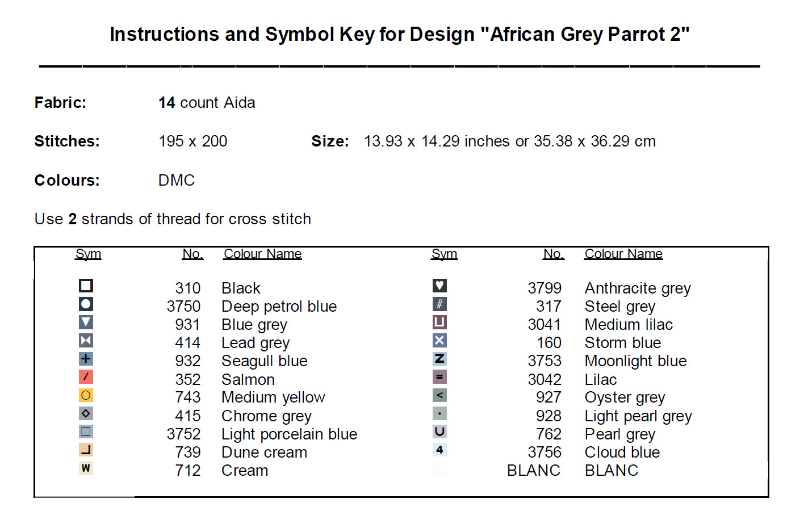The image size is (804, 532).
Task: Click the Anthracite grey heart symbol
Action: click(x=439, y=286)
